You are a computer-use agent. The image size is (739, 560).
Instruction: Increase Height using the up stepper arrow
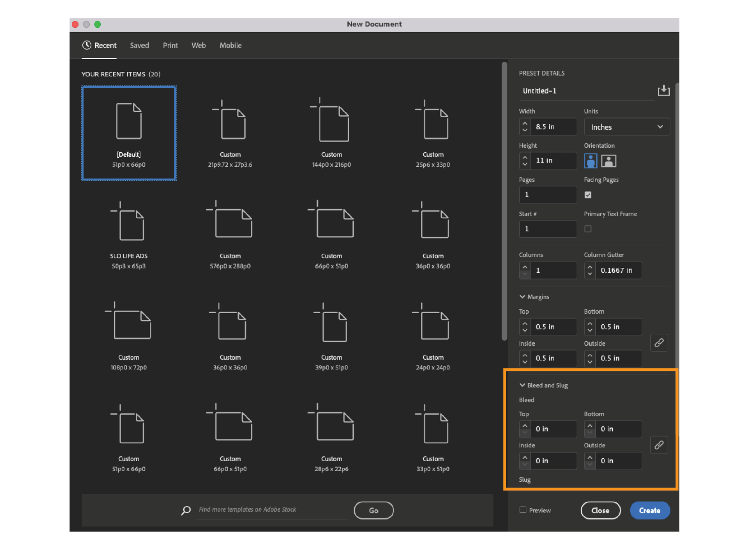[x=525, y=158]
